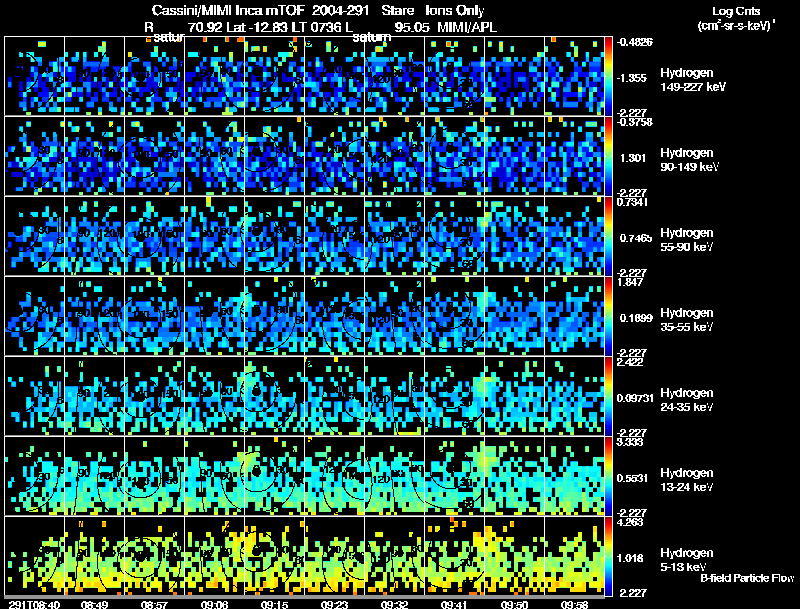Click the Hydrogen 24-35 keV row label
This screenshot has width=800, height=609.
pos(687,400)
